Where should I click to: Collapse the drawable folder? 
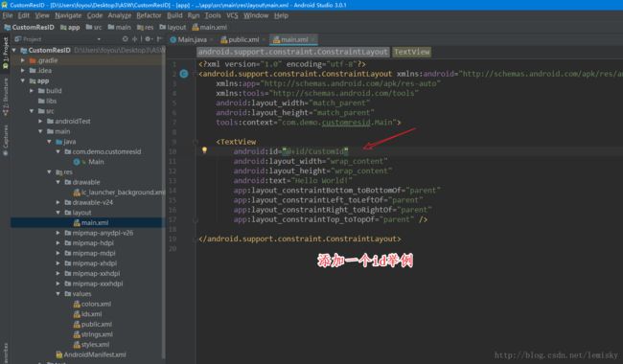pyautogui.click(x=58, y=182)
